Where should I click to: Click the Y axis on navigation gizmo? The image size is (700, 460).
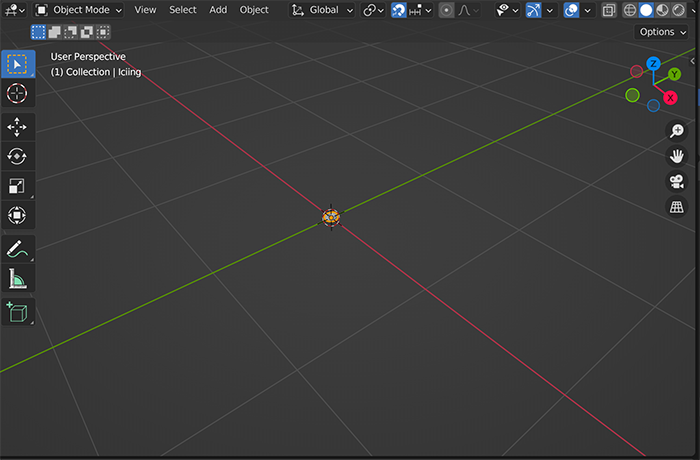click(674, 74)
